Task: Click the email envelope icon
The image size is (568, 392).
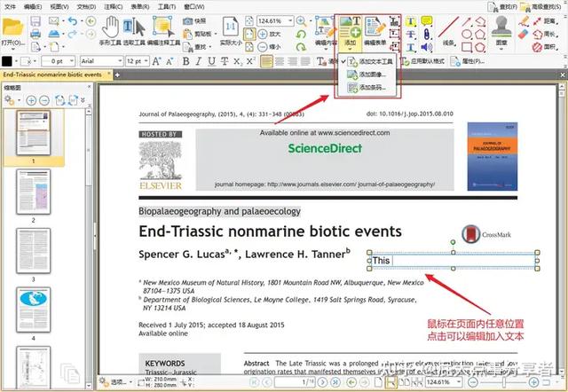Action: click(54, 21)
